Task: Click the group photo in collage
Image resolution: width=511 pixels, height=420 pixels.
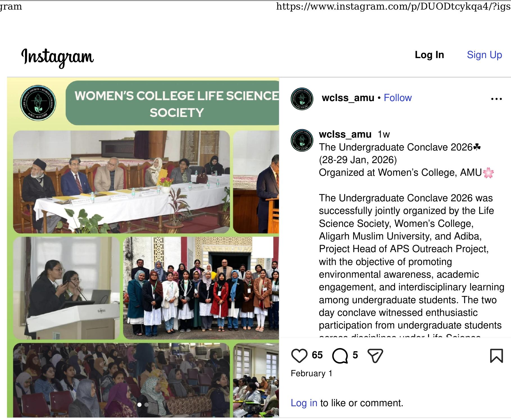Action: tap(201, 288)
